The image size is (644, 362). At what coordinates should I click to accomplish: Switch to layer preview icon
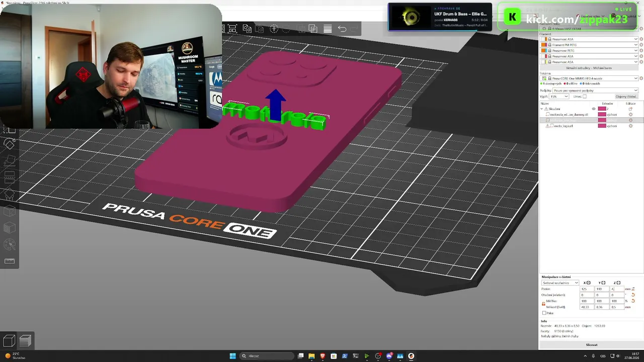pos(25,341)
